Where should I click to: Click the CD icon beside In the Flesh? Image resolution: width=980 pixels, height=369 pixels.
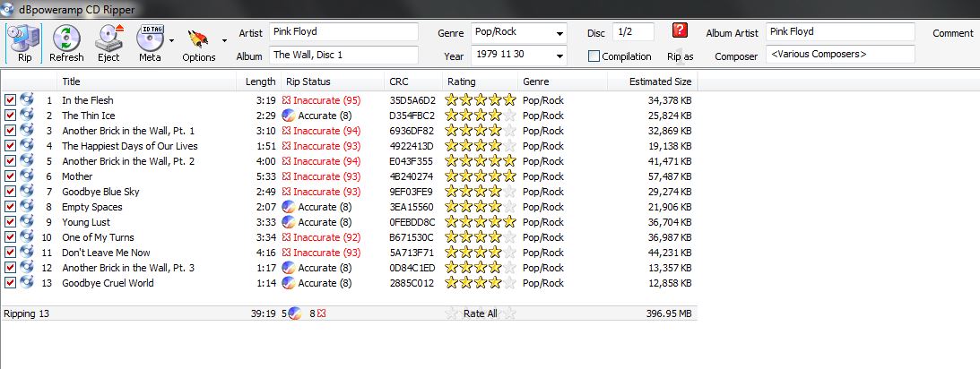tap(26, 100)
